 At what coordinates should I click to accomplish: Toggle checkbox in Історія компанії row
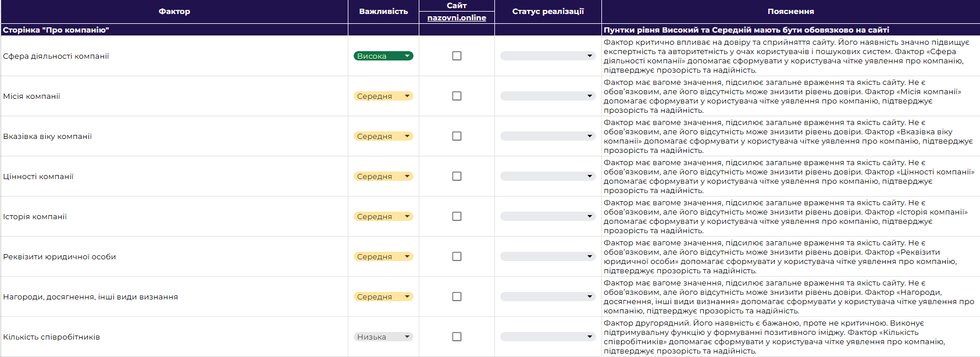(x=457, y=216)
